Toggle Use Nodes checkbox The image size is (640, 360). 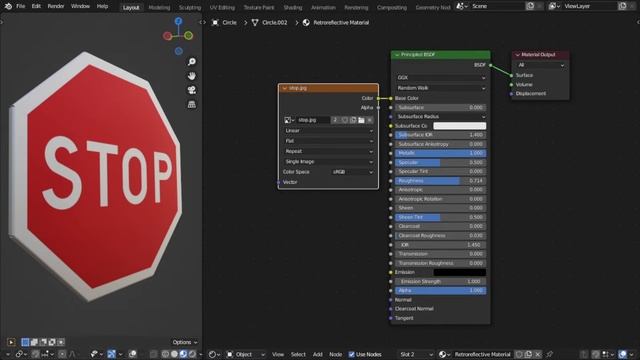coord(351,354)
